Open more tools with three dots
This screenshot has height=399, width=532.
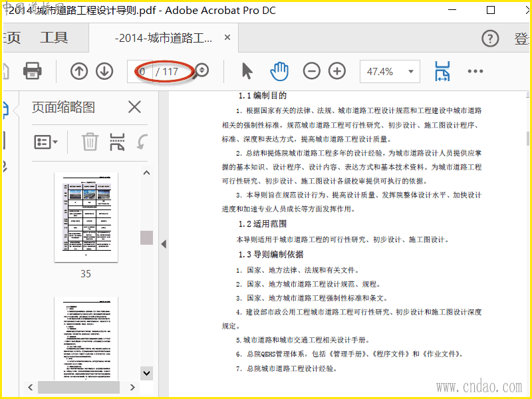click(x=475, y=71)
